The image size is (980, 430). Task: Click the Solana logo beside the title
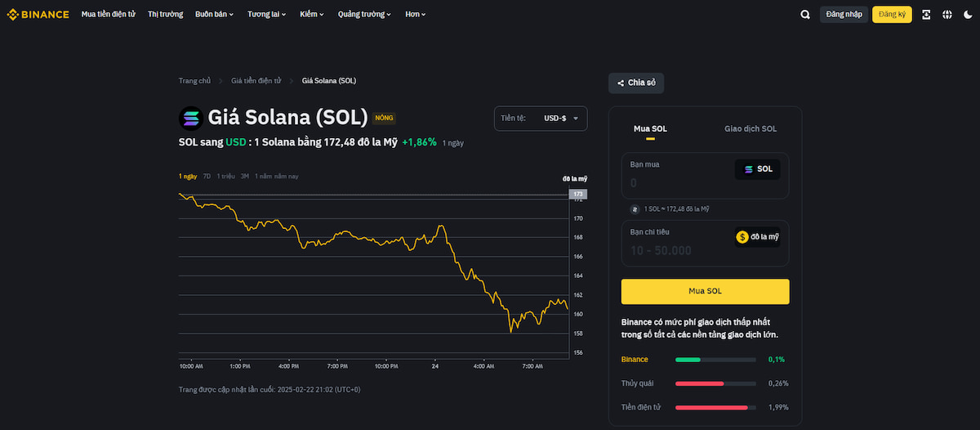(x=190, y=118)
